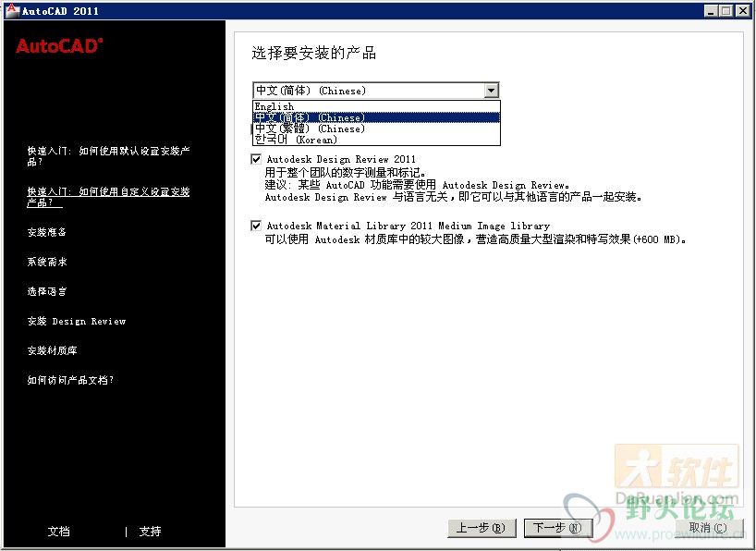Viewport: 756px width, 551px height.
Task: Click 下一步(N) next button
Action: pyautogui.click(x=558, y=528)
